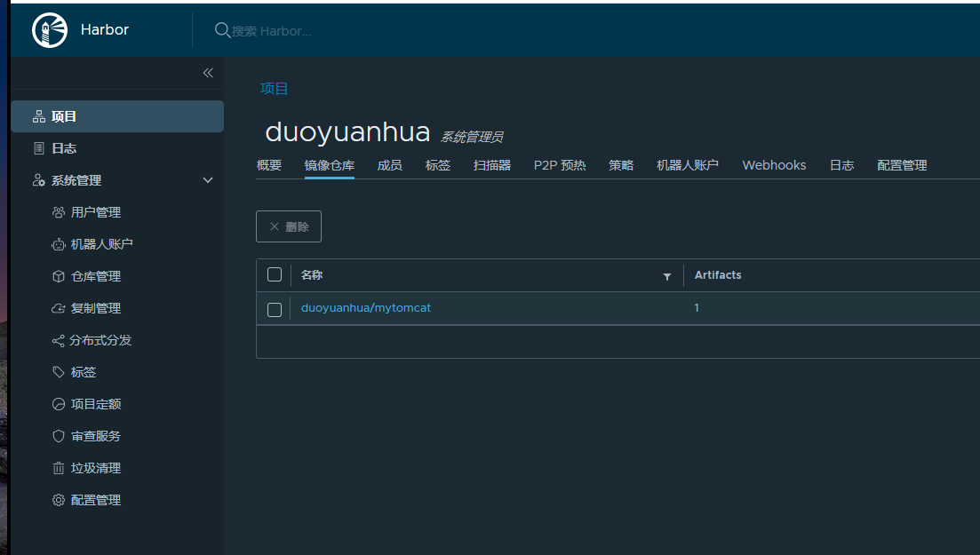Click the 分布式分发 share icon
This screenshot has width=980, height=555.
tap(58, 341)
